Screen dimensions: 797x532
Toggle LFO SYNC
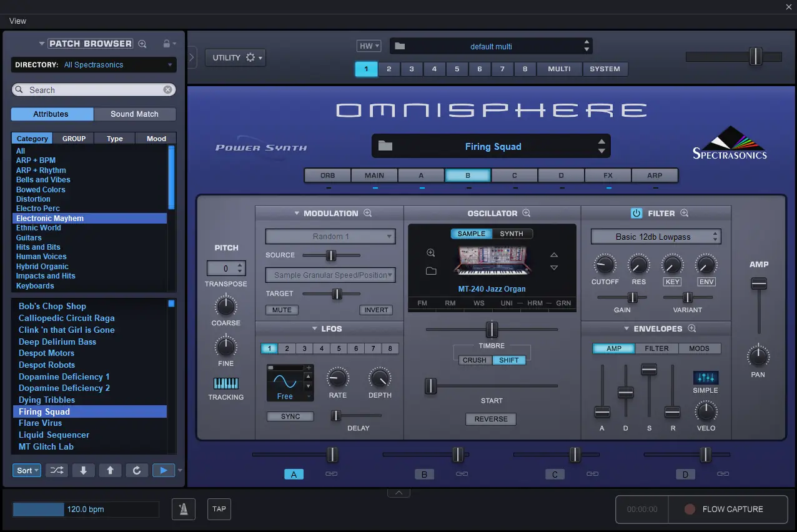(x=290, y=416)
